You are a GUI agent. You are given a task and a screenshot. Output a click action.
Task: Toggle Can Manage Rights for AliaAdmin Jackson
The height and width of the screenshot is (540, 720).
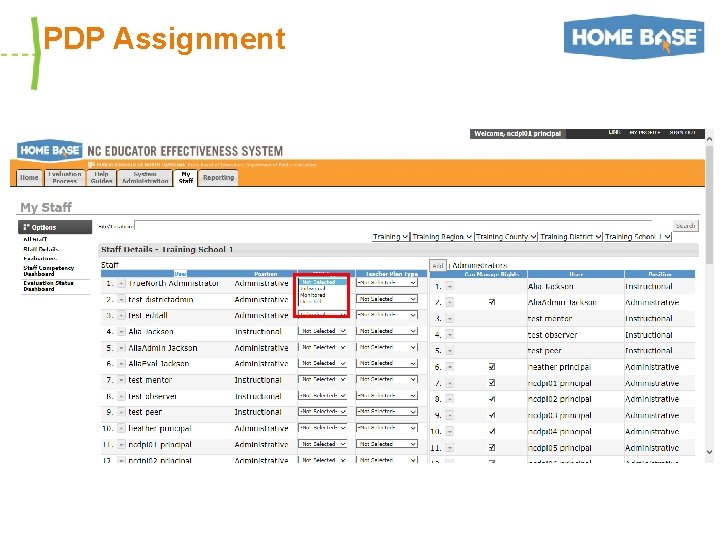492,302
